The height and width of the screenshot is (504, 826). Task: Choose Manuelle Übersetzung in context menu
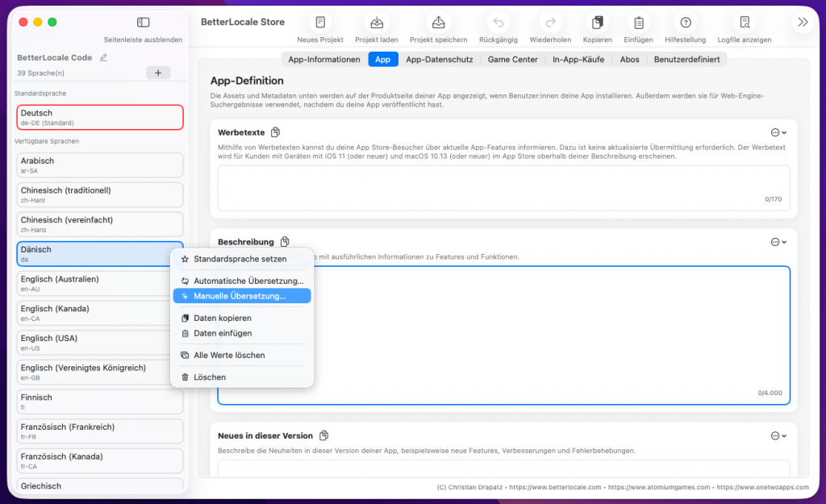(x=240, y=296)
